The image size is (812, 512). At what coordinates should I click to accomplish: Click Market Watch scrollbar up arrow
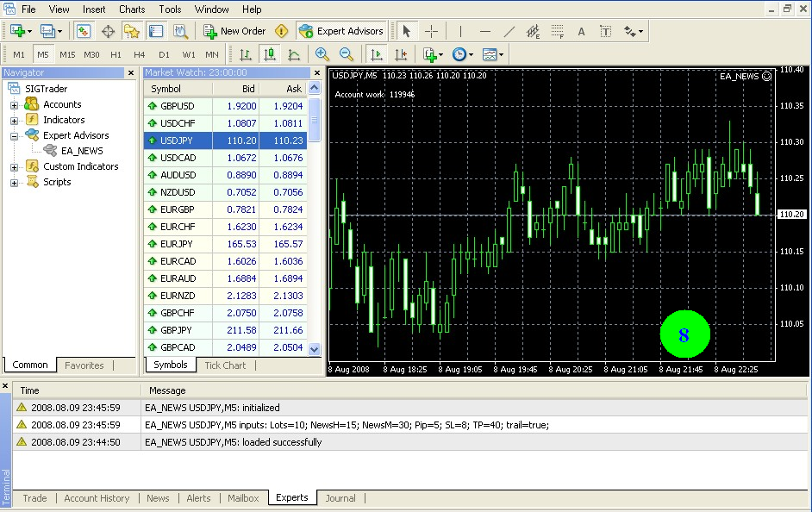314,88
